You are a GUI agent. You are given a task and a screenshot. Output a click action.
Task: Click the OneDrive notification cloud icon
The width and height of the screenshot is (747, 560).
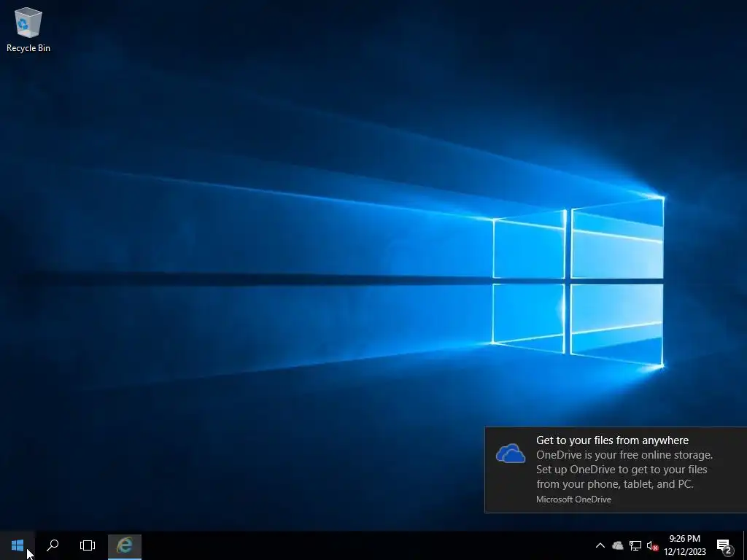[x=510, y=454]
